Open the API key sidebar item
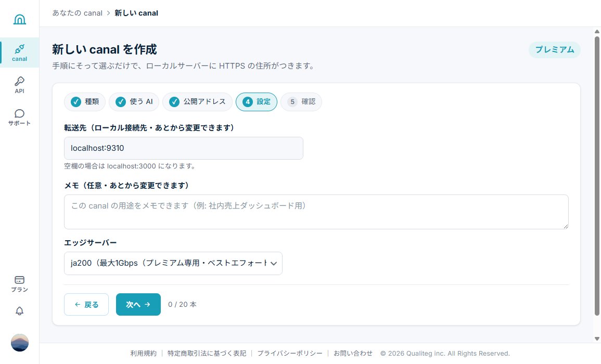The image size is (601, 364). coord(20,85)
